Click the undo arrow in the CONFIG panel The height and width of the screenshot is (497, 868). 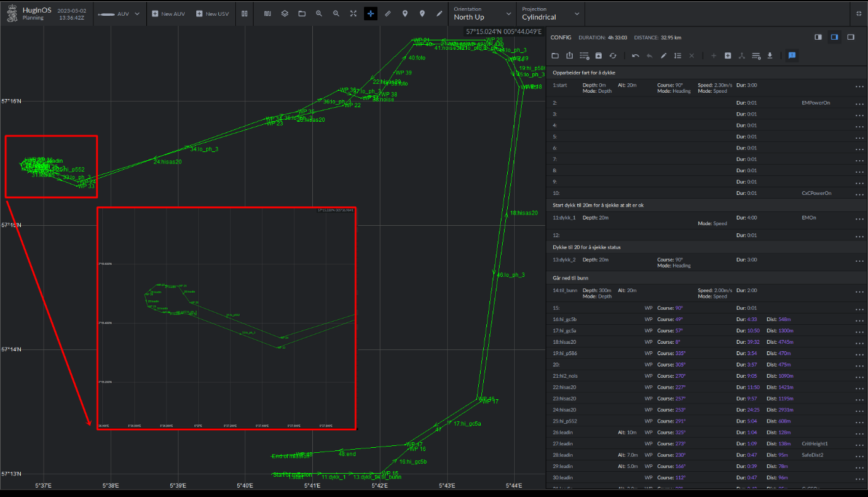click(x=635, y=56)
